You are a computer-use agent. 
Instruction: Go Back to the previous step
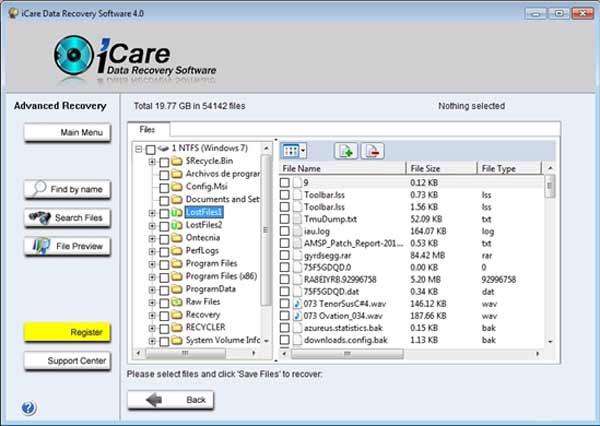(x=171, y=400)
